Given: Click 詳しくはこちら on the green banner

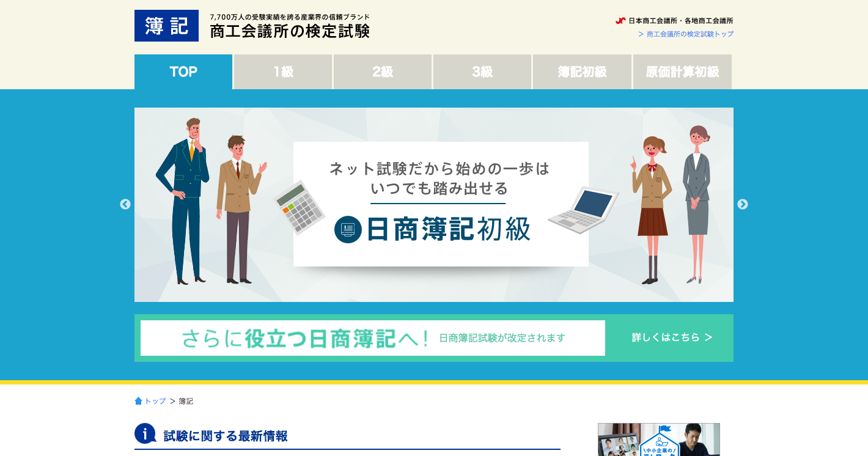Looking at the screenshot, I should [672, 337].
